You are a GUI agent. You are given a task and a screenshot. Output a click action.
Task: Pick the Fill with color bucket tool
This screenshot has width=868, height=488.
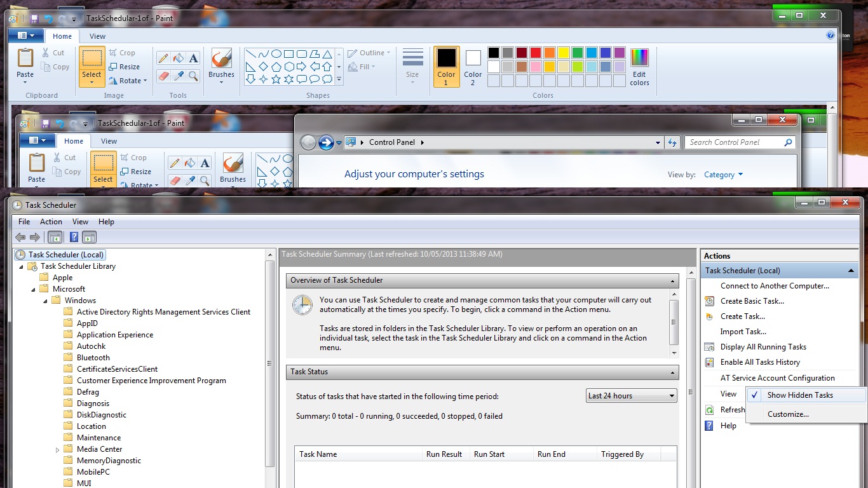(179, 58)
